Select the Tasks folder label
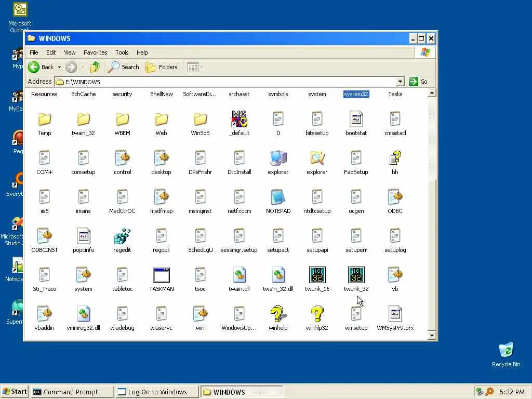The width and height of the screenshot is (532, 399). click(395, 94)
